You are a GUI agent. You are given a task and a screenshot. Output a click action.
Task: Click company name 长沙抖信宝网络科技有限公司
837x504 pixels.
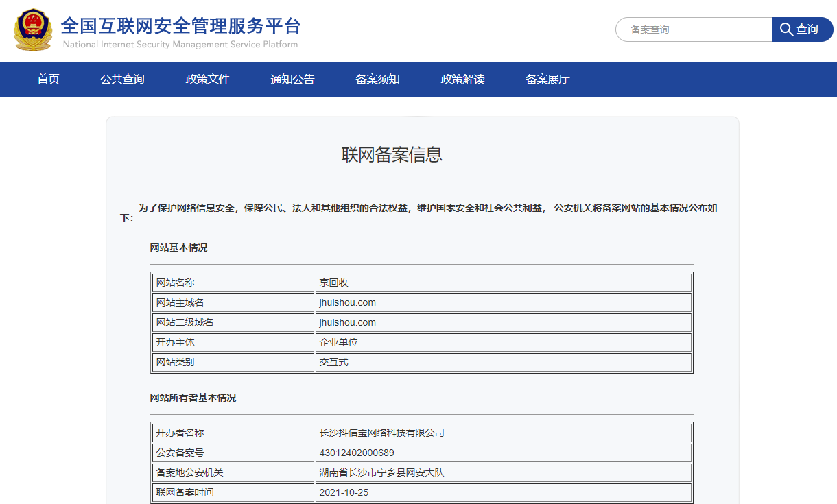381,433
